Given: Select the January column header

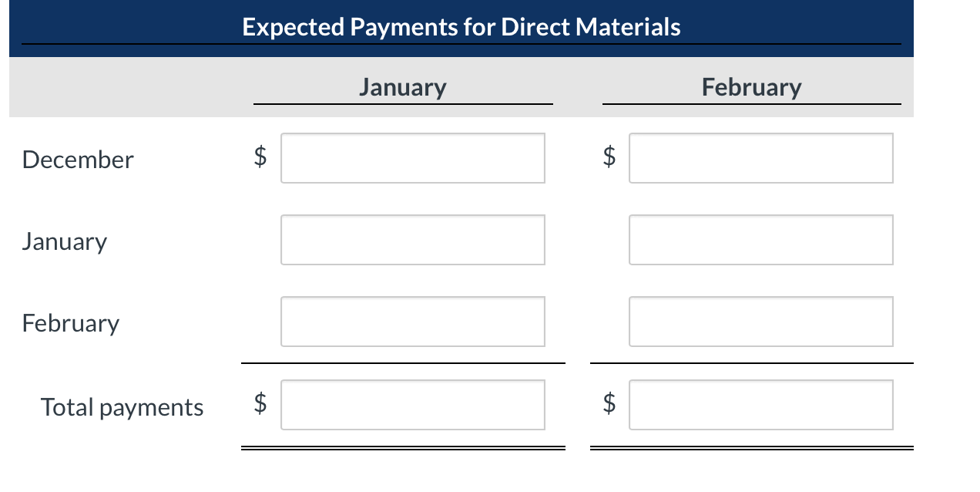Looking at the screenshot, I should point(402,86).
